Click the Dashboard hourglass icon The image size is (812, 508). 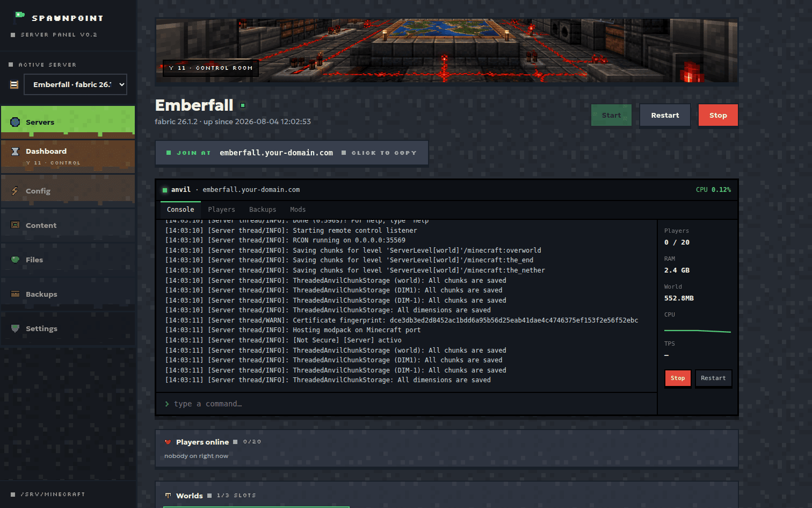pos(15,151)
